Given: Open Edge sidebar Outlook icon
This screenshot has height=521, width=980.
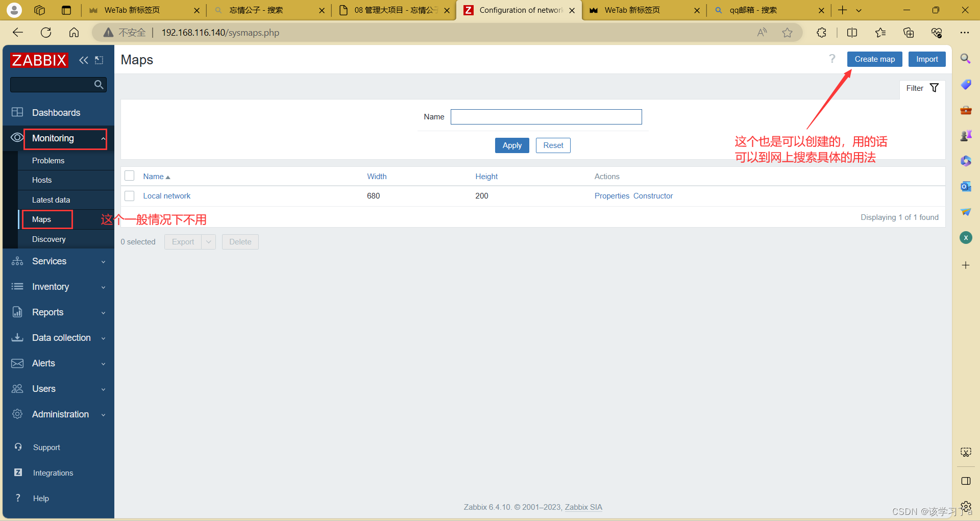Looking at the screenshot, I should click(966, 186).
